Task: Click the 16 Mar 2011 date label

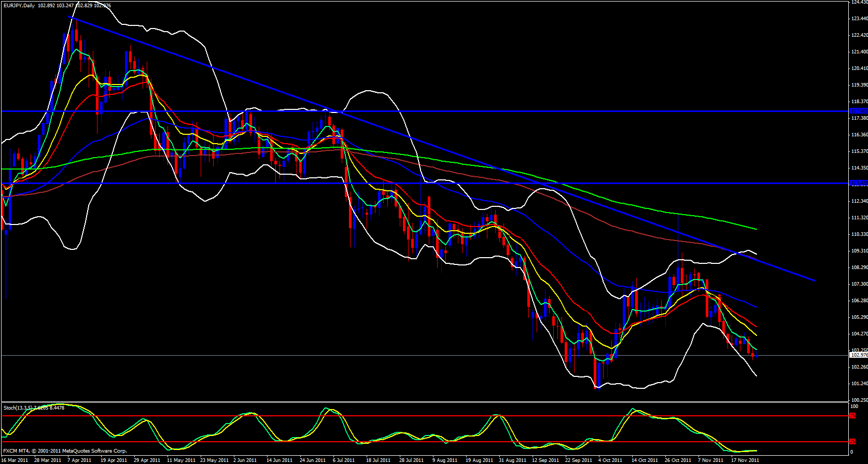Action: pyautogui.click(x=16, y=460)
